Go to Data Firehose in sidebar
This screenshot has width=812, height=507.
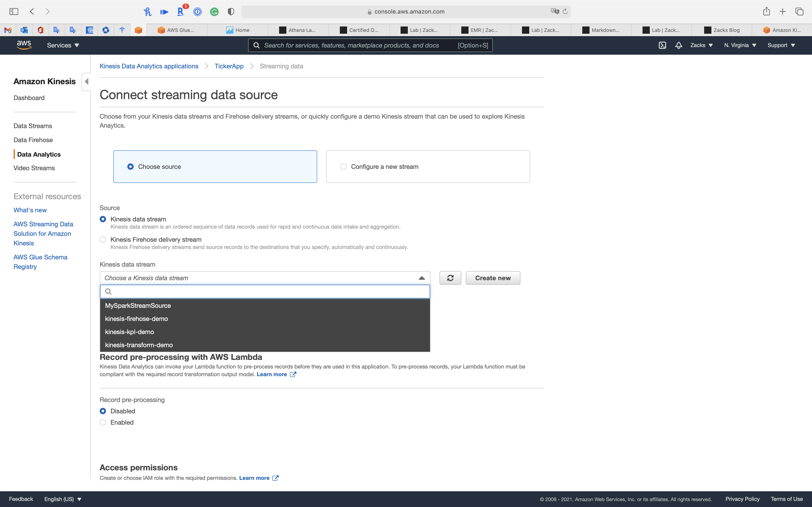[33, 140]
